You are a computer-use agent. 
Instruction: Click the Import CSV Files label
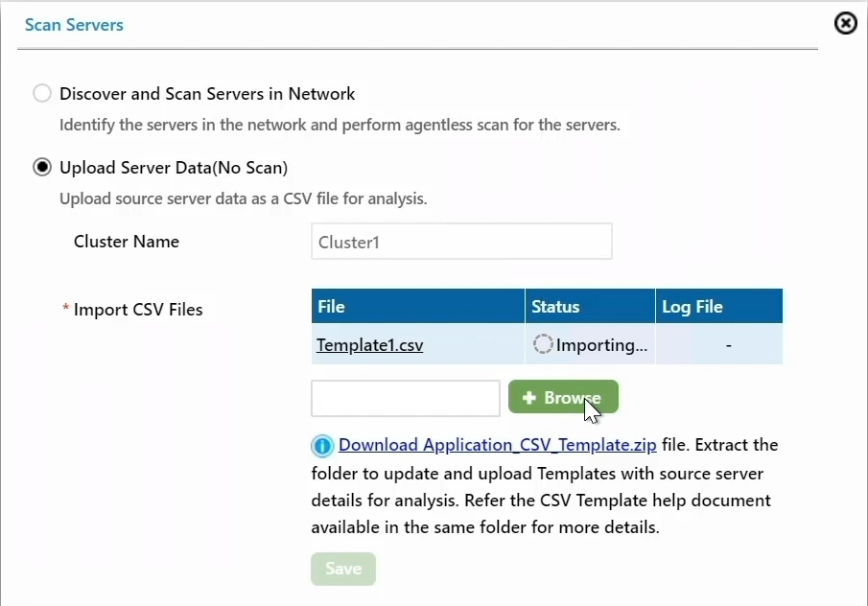point(138,310)
